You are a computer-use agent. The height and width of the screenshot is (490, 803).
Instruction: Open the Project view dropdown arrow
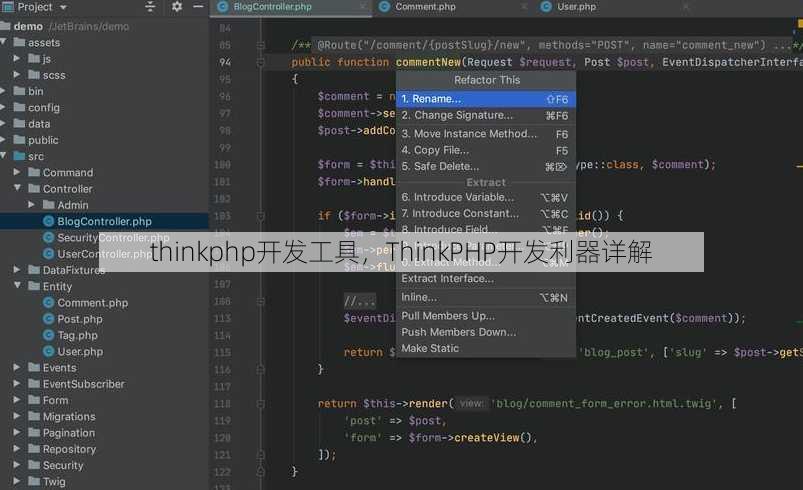click(x=64, y=7)
